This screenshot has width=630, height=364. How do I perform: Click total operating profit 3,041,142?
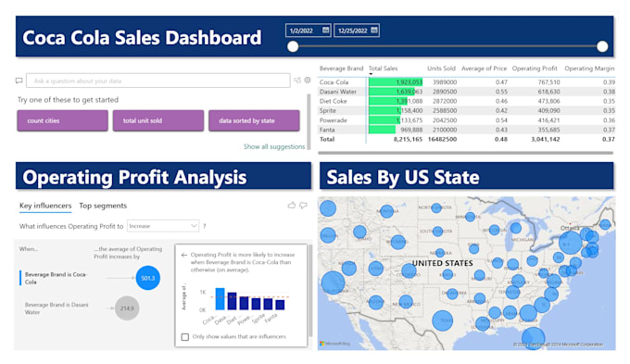pos(546,139)
